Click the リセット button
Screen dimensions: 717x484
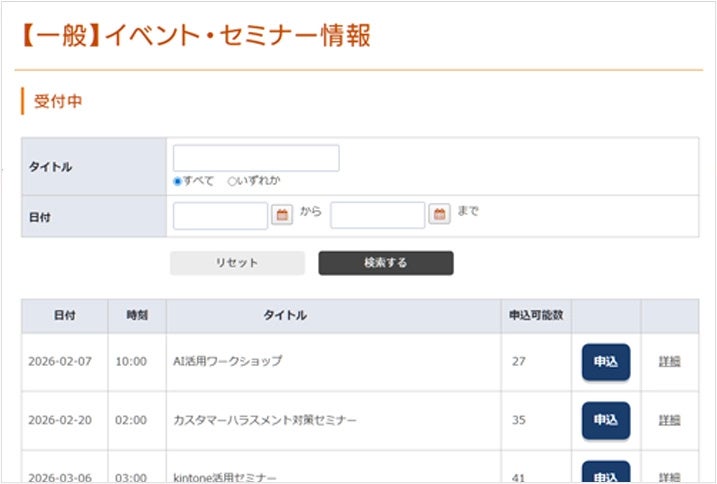point(237,263)
